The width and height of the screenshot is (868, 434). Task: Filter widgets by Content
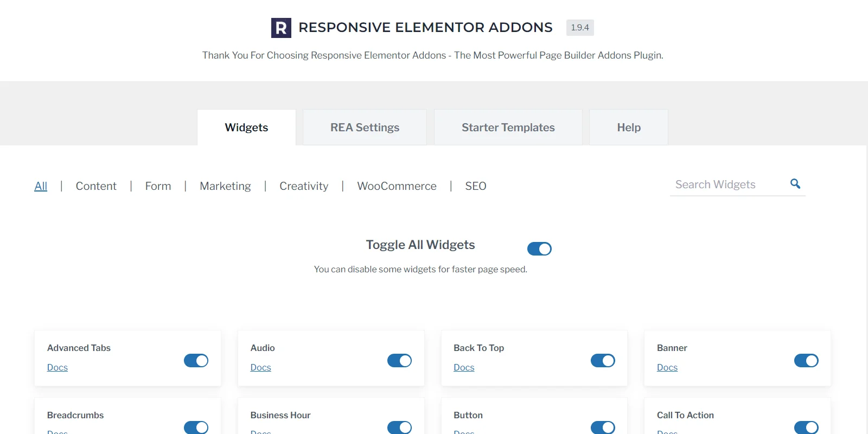click(96, 186)
